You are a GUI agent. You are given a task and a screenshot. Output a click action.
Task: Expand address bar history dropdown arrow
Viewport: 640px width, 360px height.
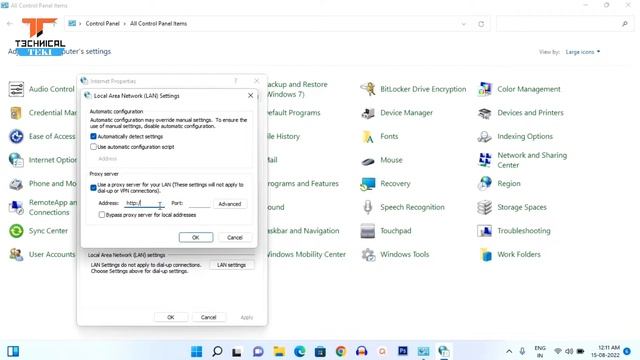tap(464, 24)
